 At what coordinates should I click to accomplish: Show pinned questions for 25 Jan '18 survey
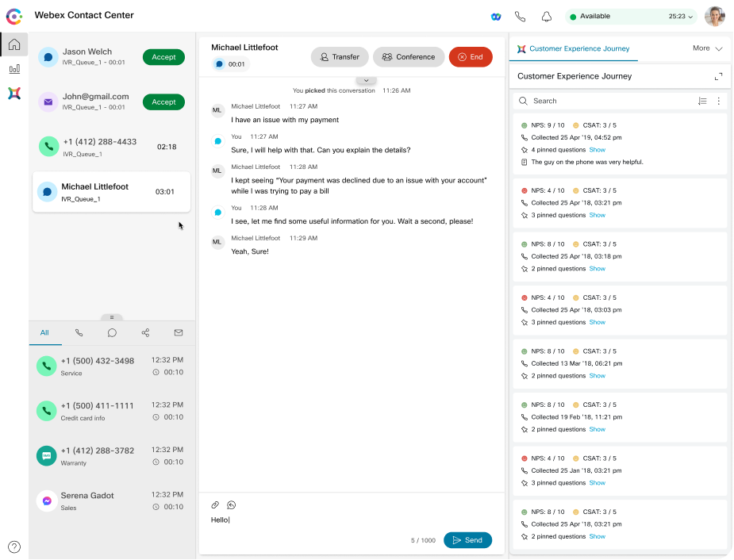point(597,483)
